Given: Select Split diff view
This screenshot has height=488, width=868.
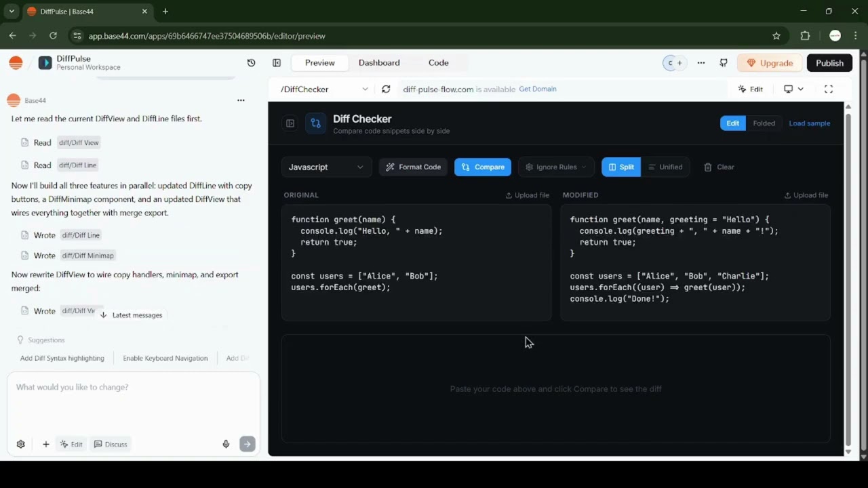Looking at the screenshot, I should pos(621,167).
